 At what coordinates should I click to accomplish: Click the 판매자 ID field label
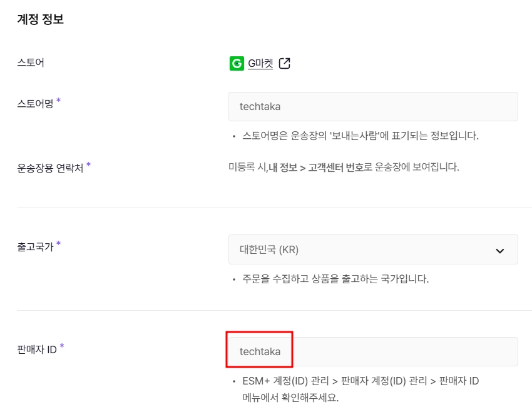(37, 349)
